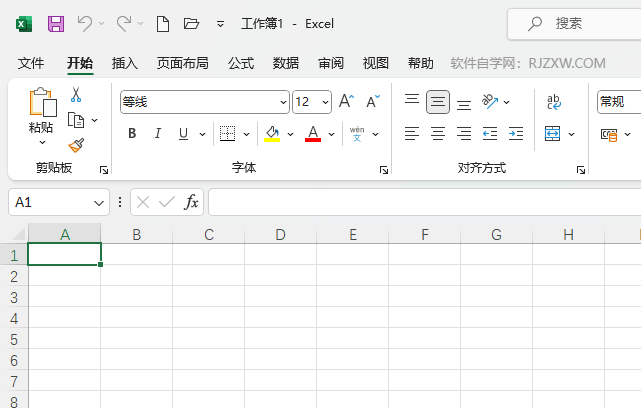The image size is (641, 408).
Task: Open the A1 Name Box dropdown
Action: 99,203
